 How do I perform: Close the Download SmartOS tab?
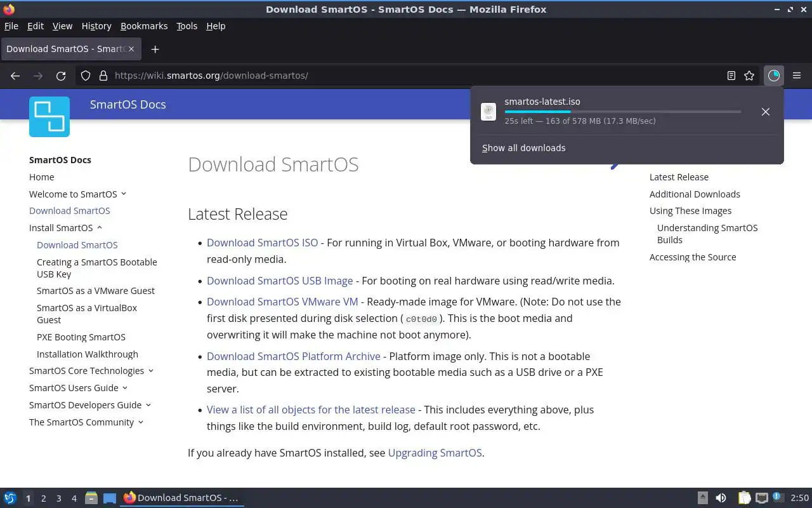(x=132, y=49)
